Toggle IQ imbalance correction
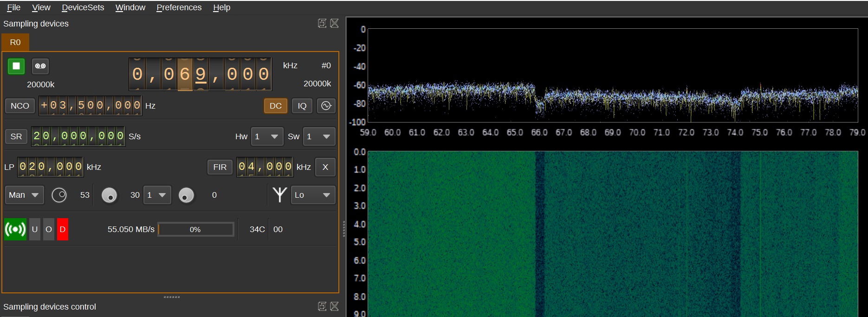Screen dimensions: 868x317 click(302, 106)
